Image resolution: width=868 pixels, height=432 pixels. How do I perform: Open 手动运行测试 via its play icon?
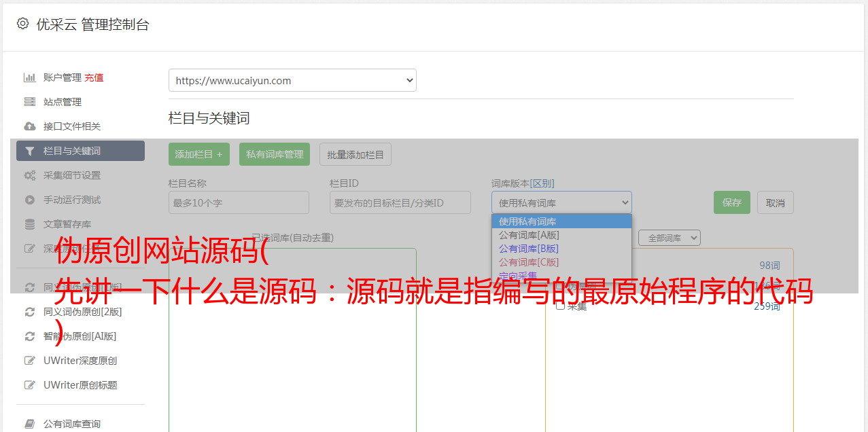(30, 200)
